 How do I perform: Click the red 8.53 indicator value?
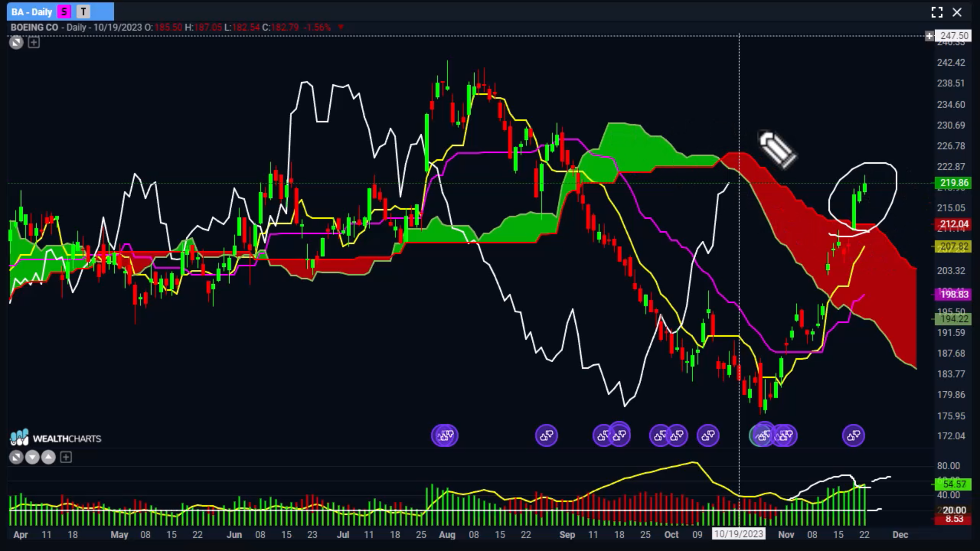coord(953,519)
